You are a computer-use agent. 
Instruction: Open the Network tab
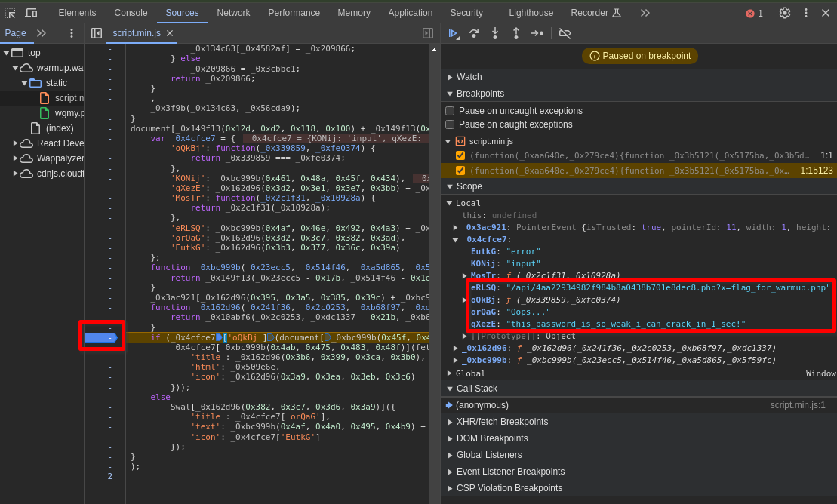click(233, 13)
